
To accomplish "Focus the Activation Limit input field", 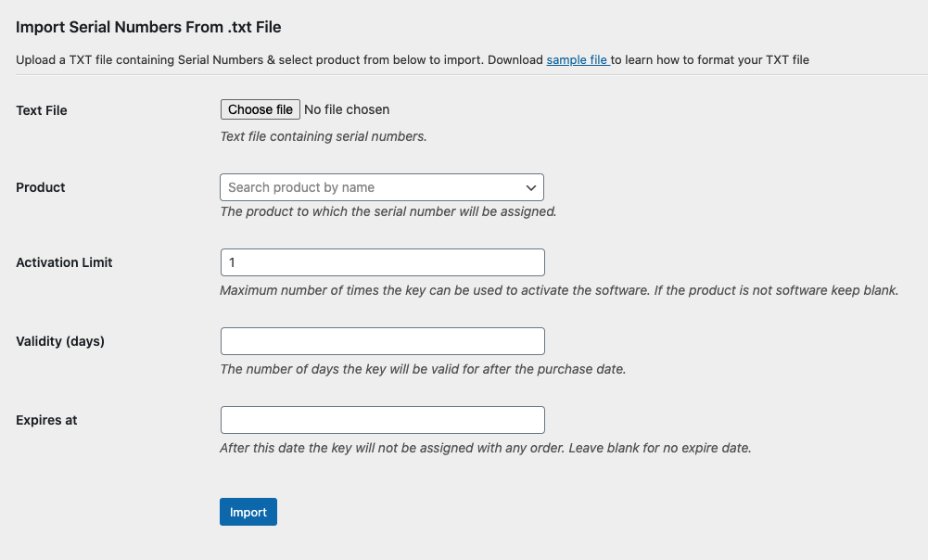I will [x=382, y=262].
